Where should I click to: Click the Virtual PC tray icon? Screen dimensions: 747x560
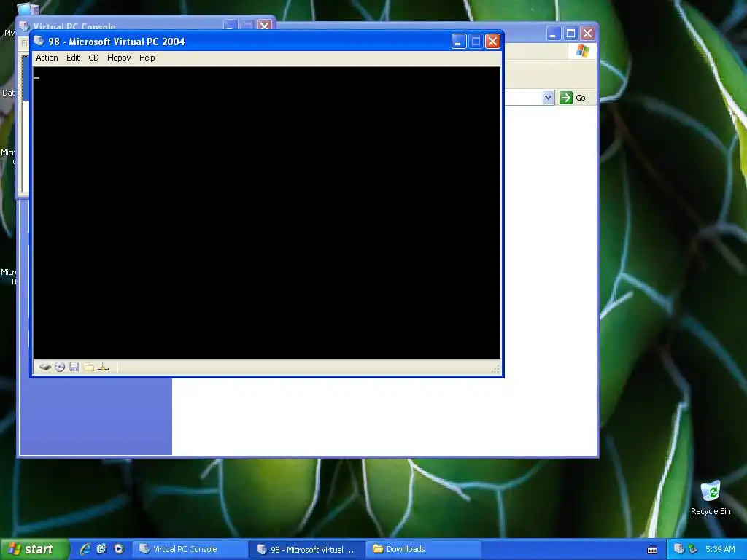679,549
